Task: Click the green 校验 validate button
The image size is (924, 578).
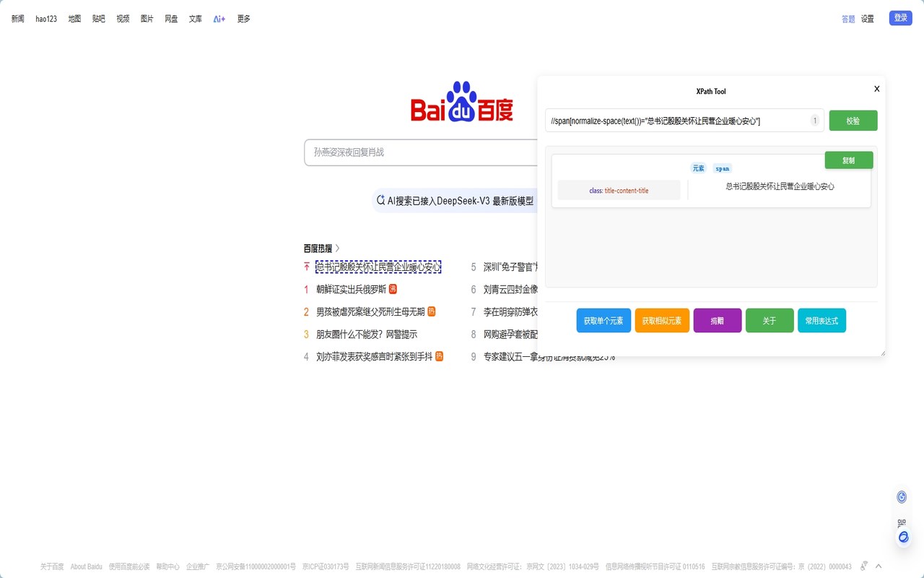Action: point(853,121)
